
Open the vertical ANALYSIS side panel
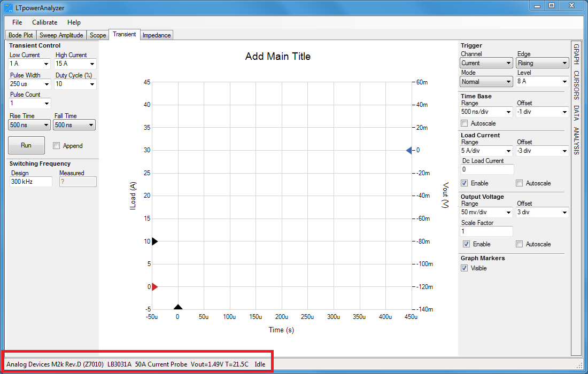[x=576, y=141]
